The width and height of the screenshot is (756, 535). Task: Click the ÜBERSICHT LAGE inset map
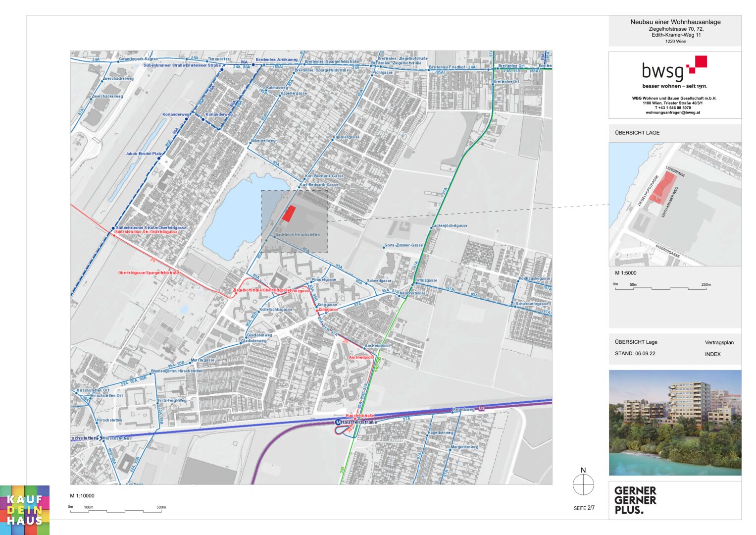675,204
